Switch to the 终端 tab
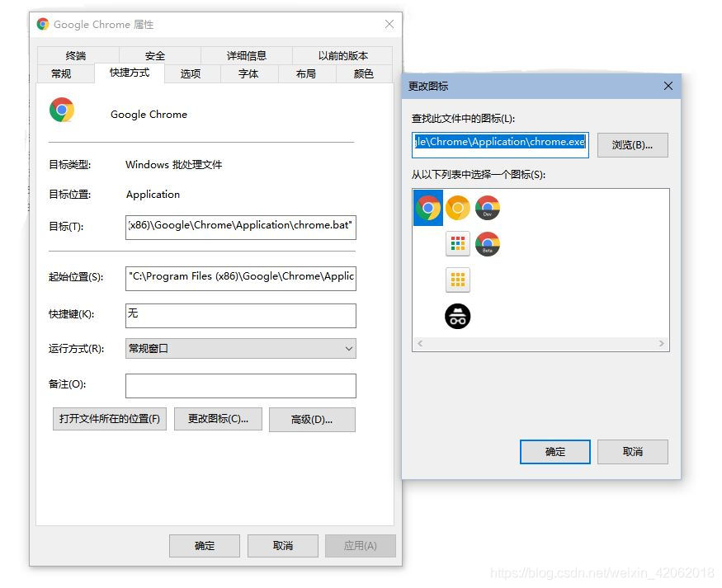 click(x=76, y=56)
